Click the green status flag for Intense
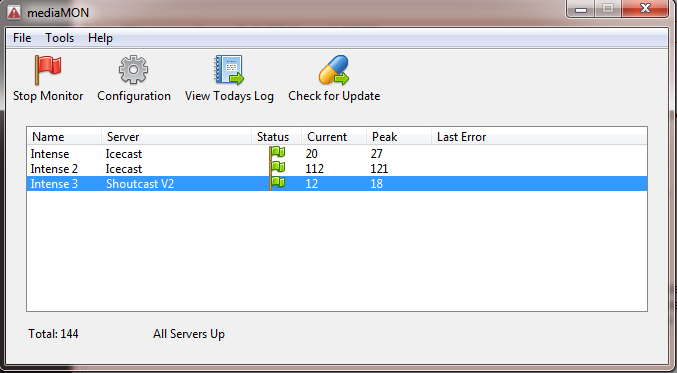This screenshot has width=677, height=373. click(277, 154)
